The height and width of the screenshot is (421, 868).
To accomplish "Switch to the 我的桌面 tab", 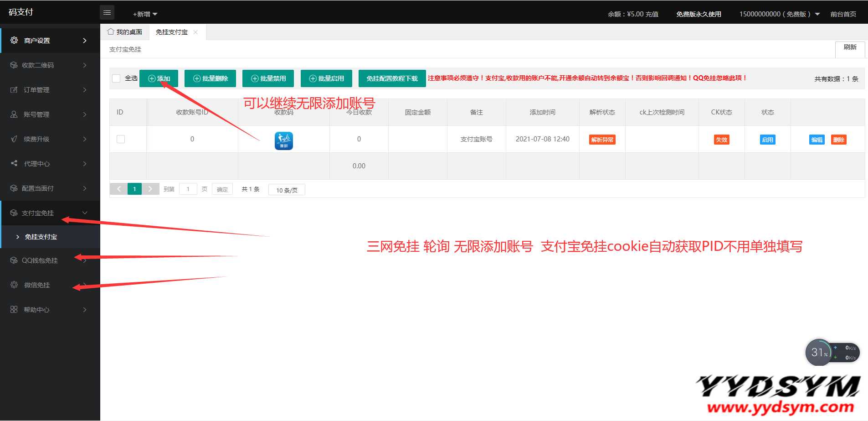I will click(x=125, y=32).
